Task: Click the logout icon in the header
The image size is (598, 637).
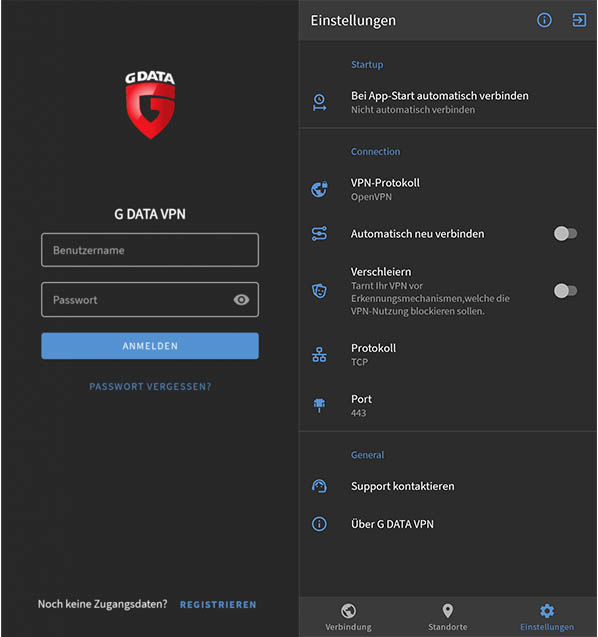Action: [579, 20]
